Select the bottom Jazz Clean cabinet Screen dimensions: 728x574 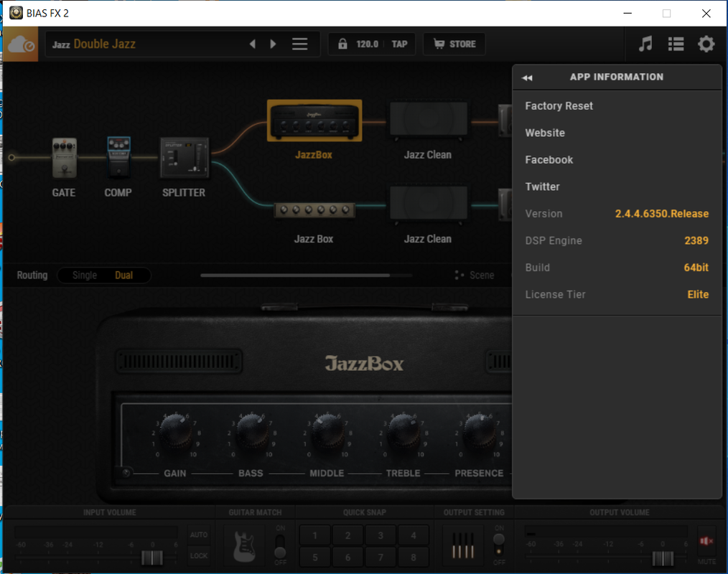pyautogui.click(x=428, y=204)
